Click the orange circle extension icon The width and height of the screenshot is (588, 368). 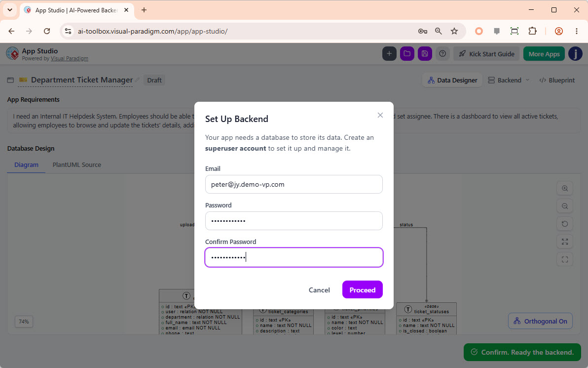[479, 31]
